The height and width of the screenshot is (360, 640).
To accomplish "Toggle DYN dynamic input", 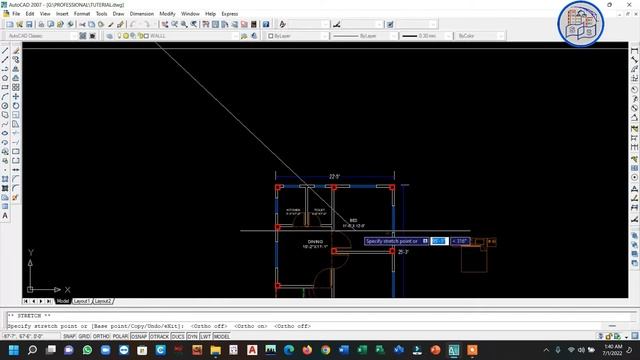I will click(192, 336).
